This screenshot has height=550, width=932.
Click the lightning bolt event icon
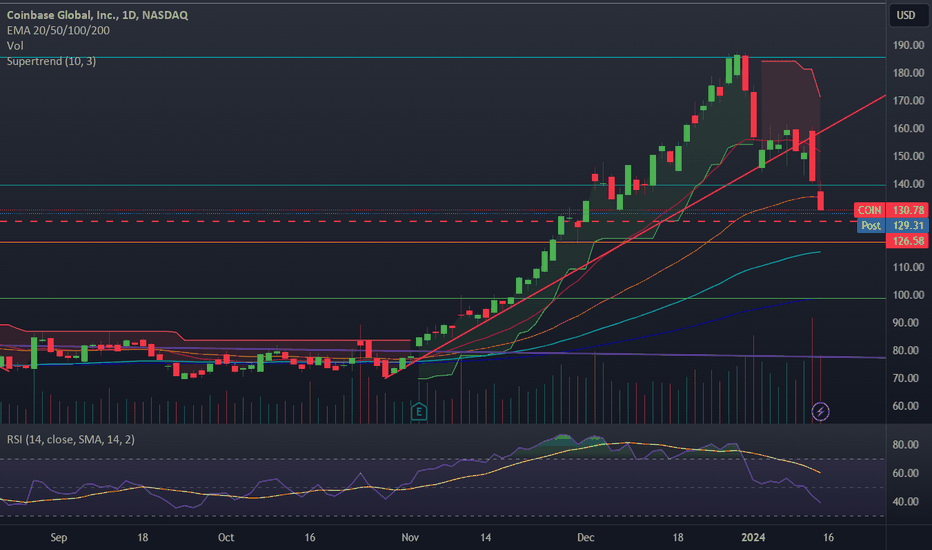(820, 411)
